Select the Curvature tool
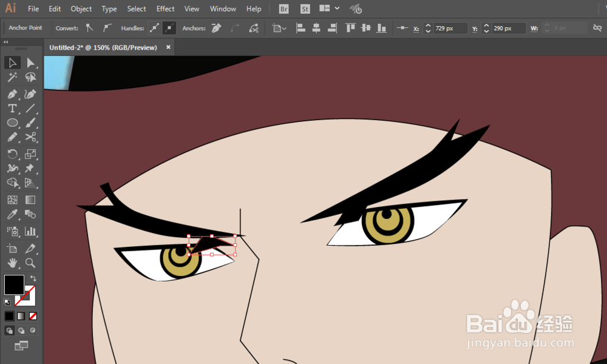The image size is (607, 364). [30, 94]
